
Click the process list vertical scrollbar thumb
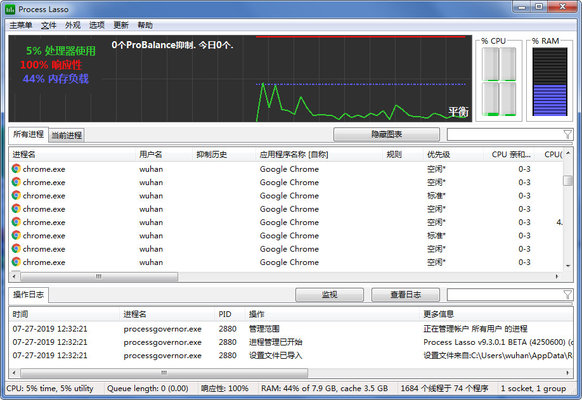[x=568, y=180]
